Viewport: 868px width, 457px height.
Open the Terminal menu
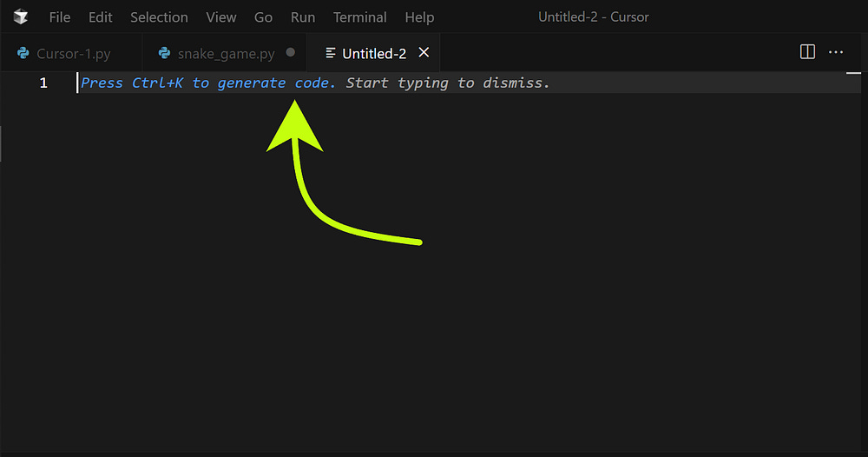(360, 17)
